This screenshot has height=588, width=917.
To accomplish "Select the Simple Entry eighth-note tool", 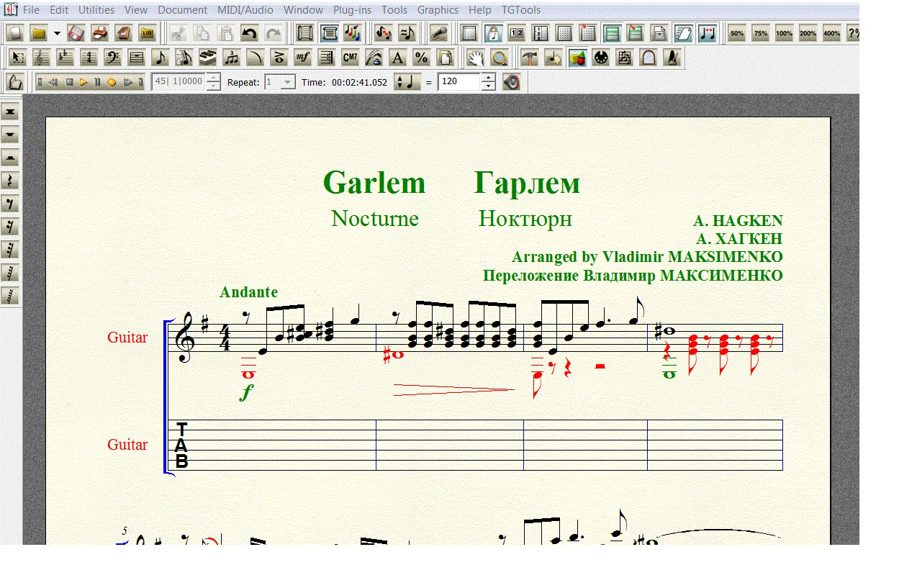I will tap(160, 58).
